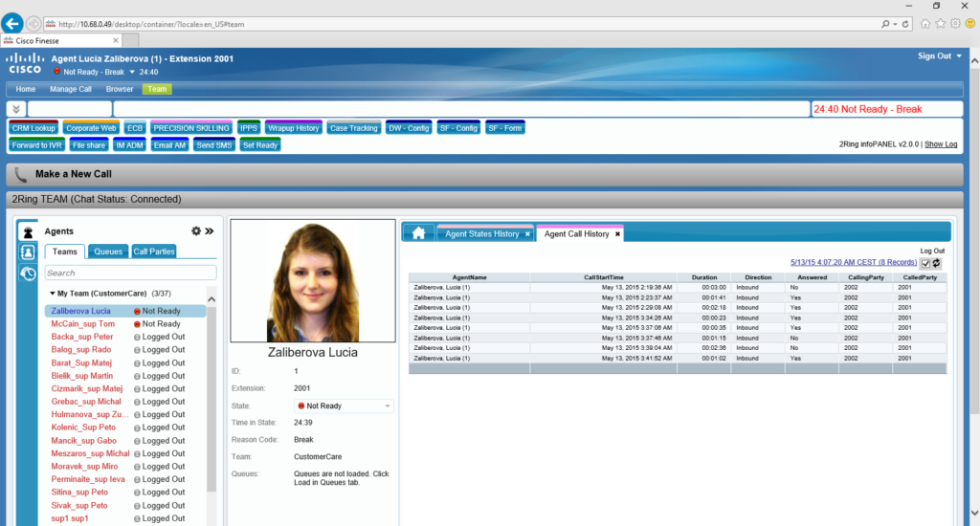Open address bar dropdown arrow
The height and width of the screenshot is (526, 980).
895,24
